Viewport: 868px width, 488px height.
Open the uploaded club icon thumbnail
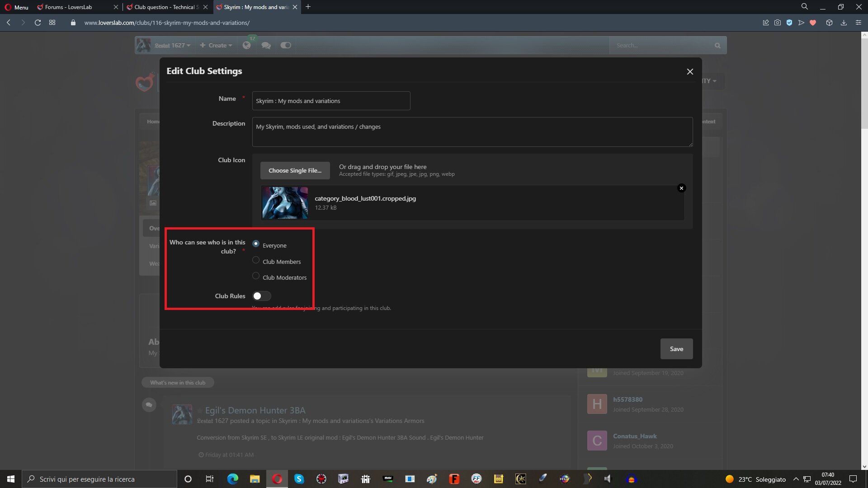(x=285, y=203)
